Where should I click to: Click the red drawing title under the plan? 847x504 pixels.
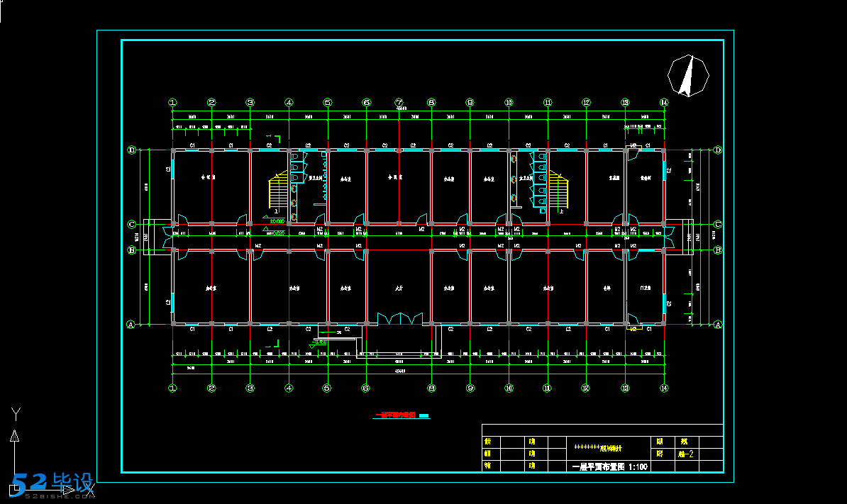click(395, 416)
